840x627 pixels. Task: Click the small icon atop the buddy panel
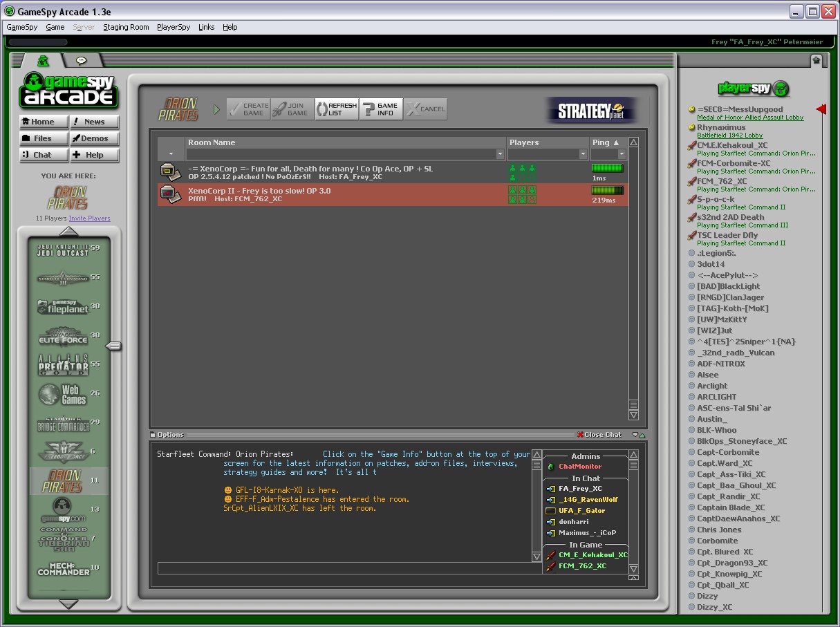point(816,60)
